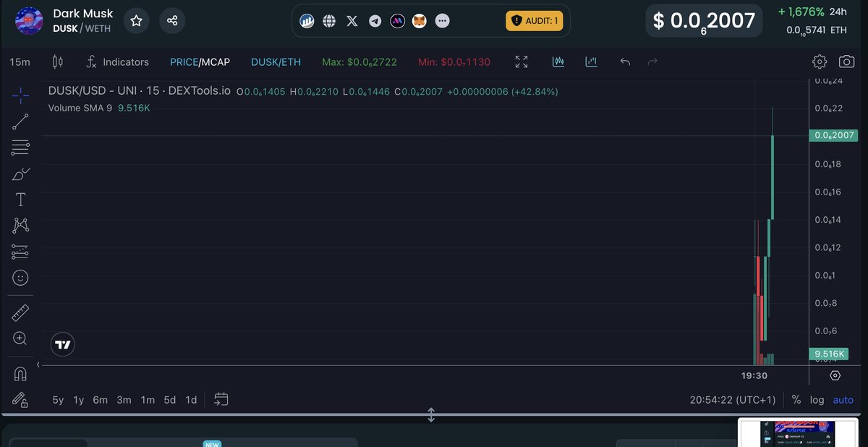Click the purple M logo icon
Screen dimensions: 868x447
click(397, 21)
